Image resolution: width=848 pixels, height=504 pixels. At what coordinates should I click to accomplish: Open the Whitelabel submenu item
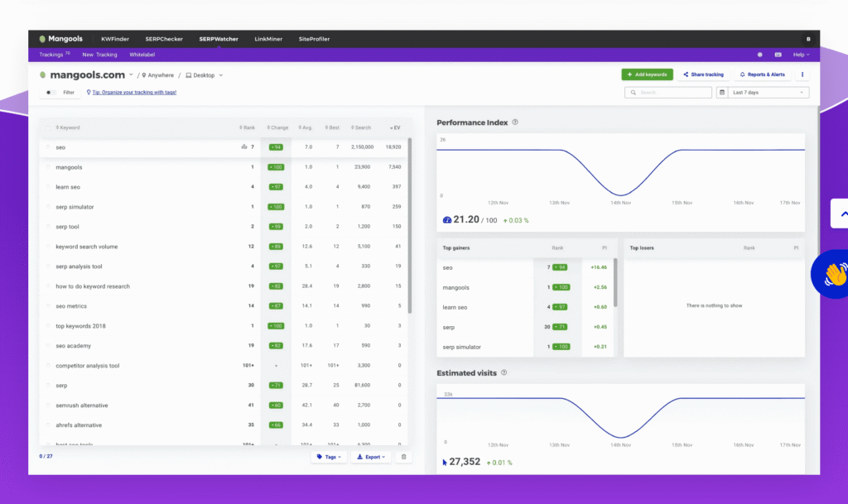click(142, 55)
